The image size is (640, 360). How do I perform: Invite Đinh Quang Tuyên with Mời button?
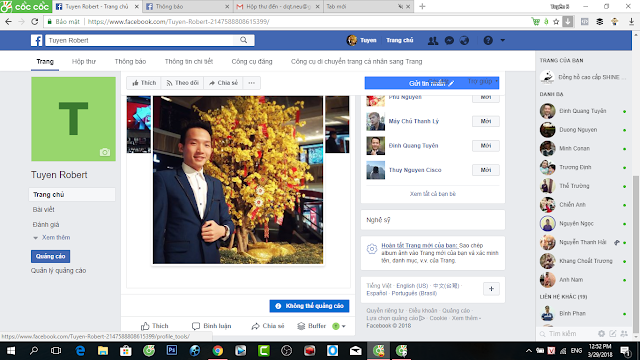tap(486, 146)
